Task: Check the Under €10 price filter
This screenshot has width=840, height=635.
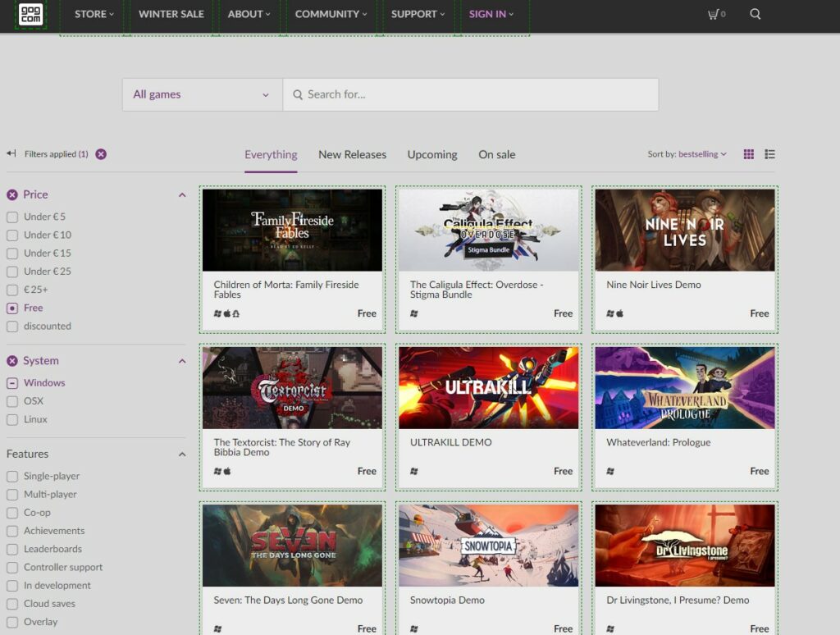Action: (12, 235)
